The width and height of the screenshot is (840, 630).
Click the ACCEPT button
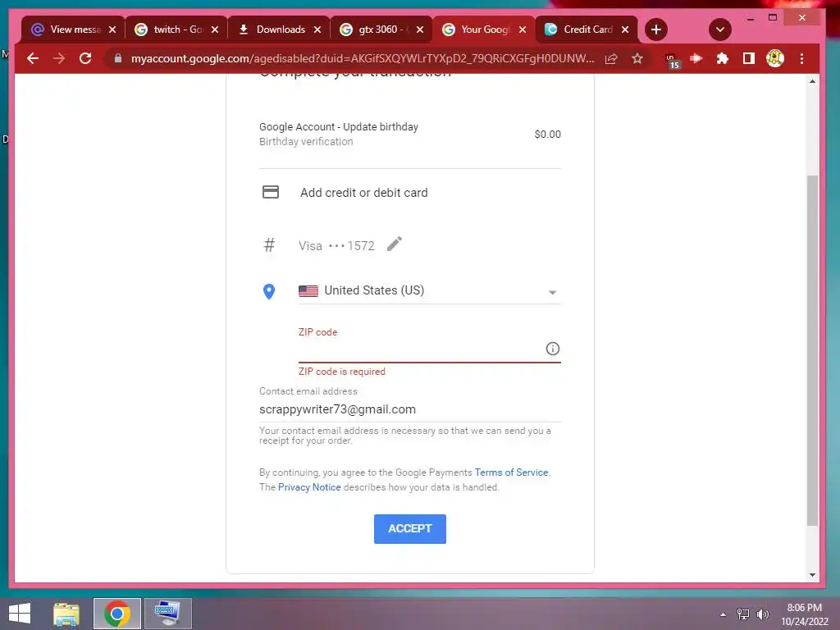click(410, 529)
